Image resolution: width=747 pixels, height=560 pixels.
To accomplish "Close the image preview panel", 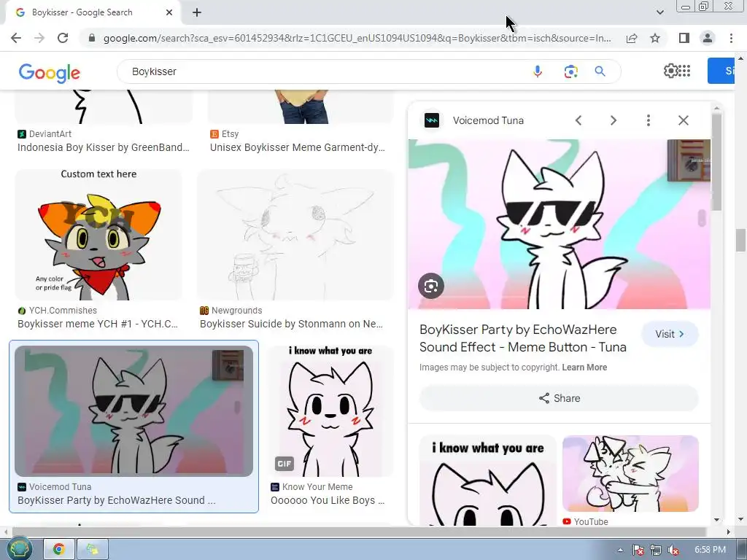I will (683, 120).
